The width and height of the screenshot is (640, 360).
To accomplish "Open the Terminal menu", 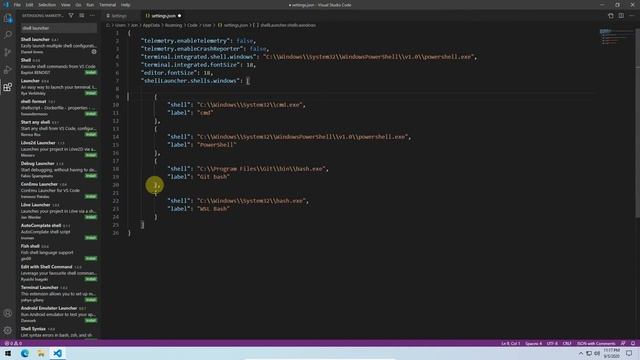I will click(108, 5).
